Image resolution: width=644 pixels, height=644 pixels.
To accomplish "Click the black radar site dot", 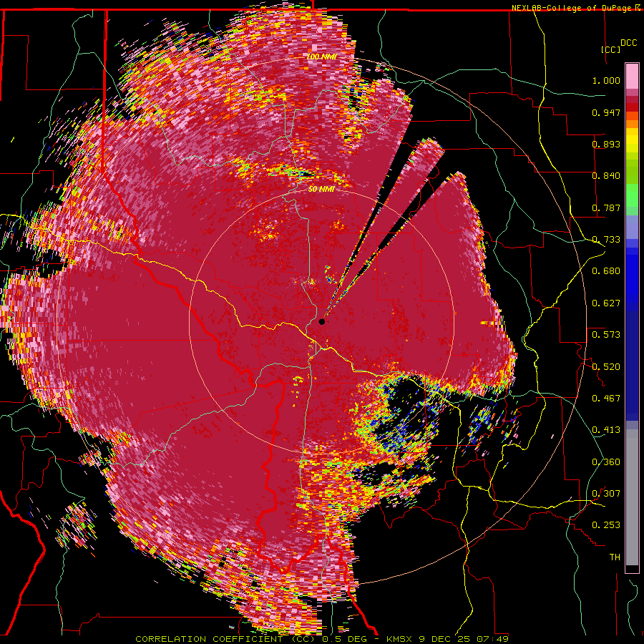I will pyautogui.click(x=322, y=321).
